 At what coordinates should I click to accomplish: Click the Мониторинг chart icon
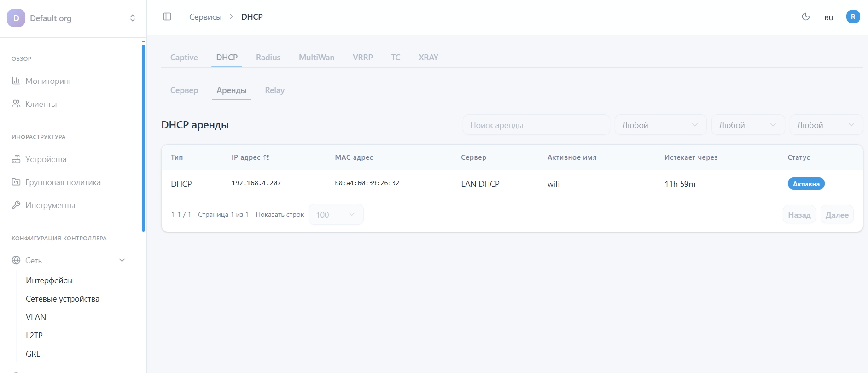click(x=16, y=81)
